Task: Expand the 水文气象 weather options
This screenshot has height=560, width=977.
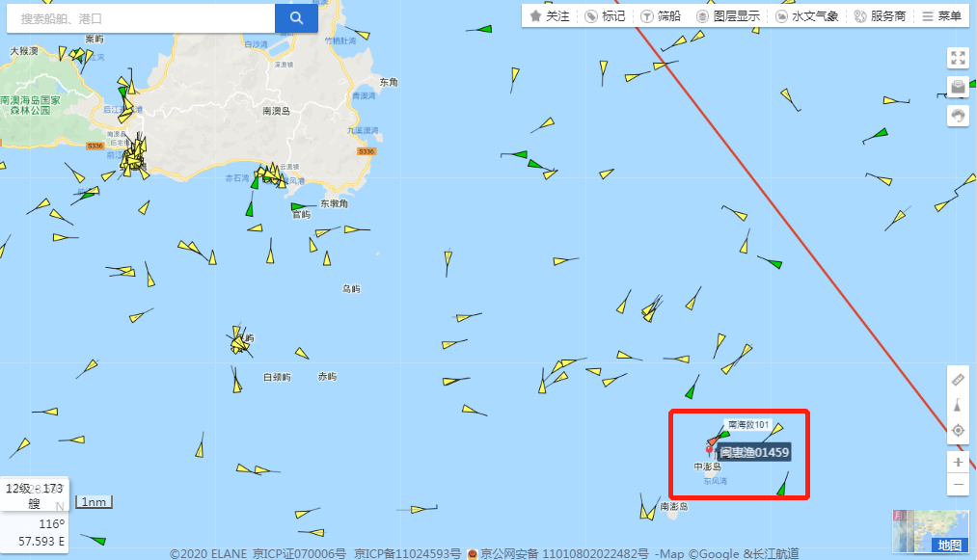Action: coord(807,16)
